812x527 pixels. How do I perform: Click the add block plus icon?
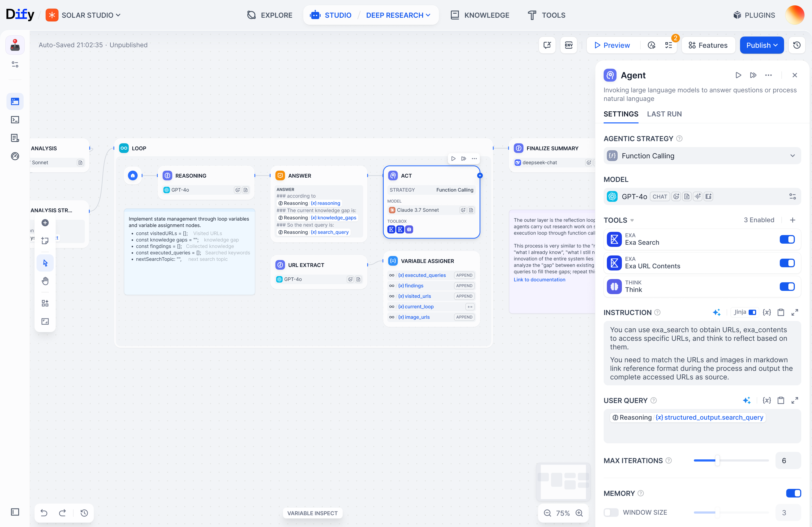[45, 223]
